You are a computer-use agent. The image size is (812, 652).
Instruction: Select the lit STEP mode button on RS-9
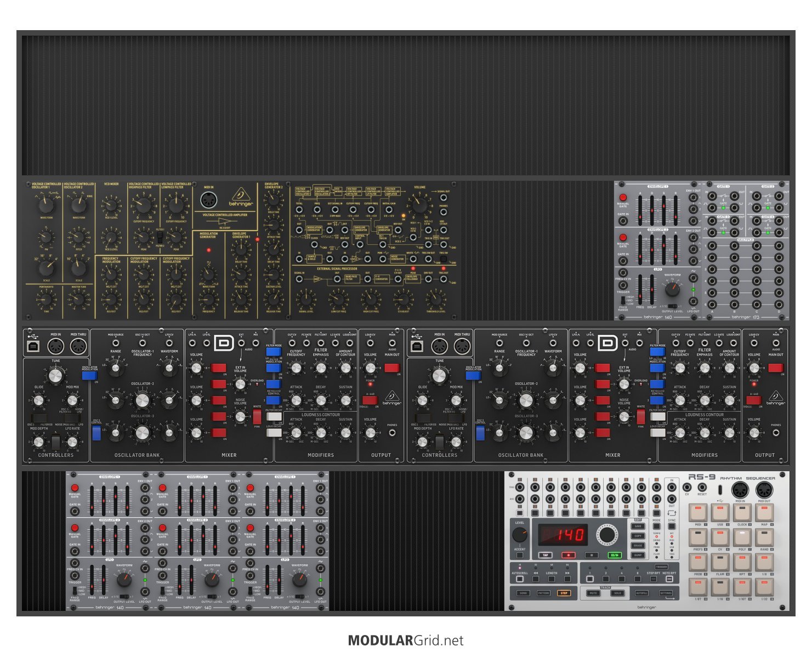click(564, 593)
